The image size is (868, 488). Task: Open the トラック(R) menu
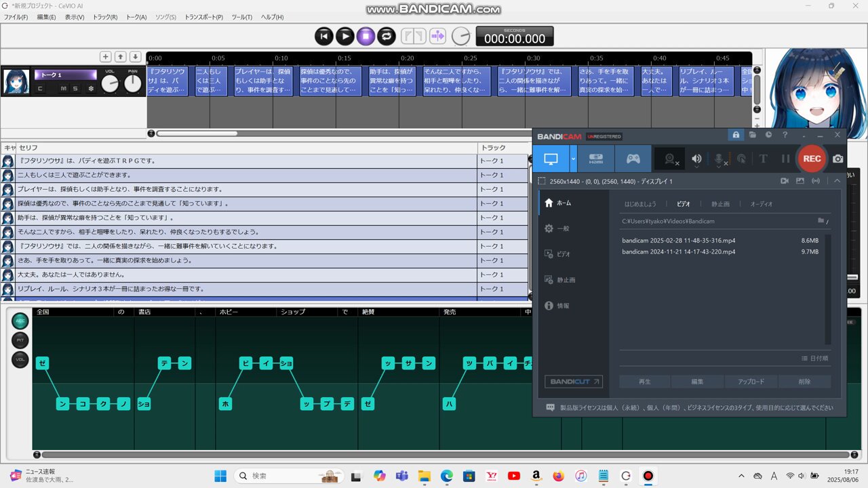pyautogui.click(x=105, y=17)
